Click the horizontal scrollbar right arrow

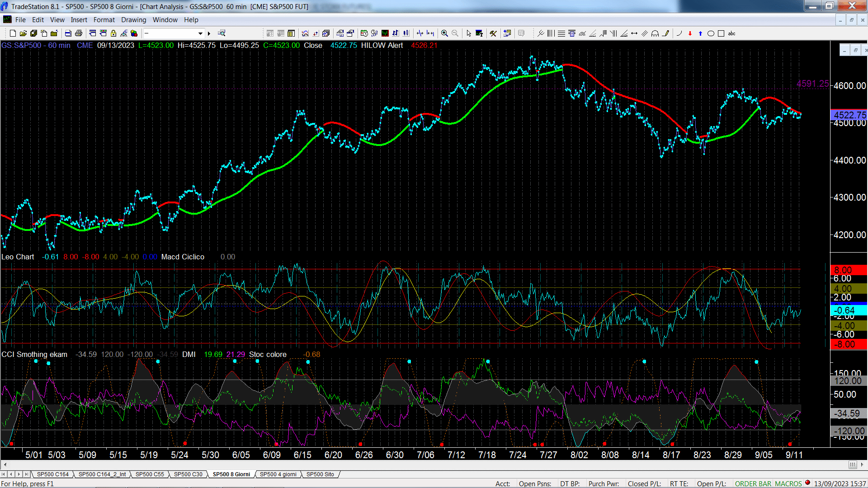coord(863,465)
